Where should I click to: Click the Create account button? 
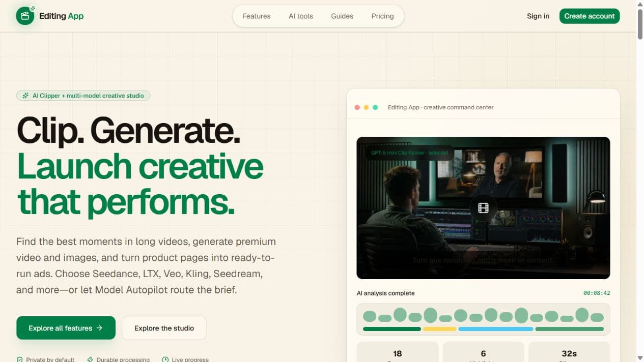pos(590,16)
